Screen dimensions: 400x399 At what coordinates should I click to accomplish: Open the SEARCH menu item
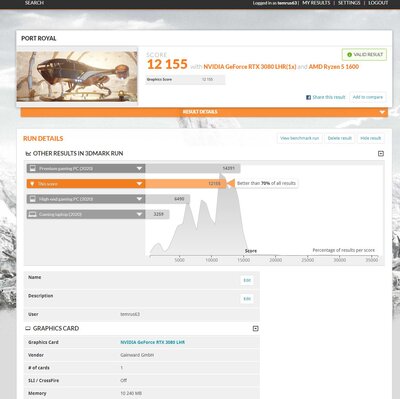click(x=34, y=3)
